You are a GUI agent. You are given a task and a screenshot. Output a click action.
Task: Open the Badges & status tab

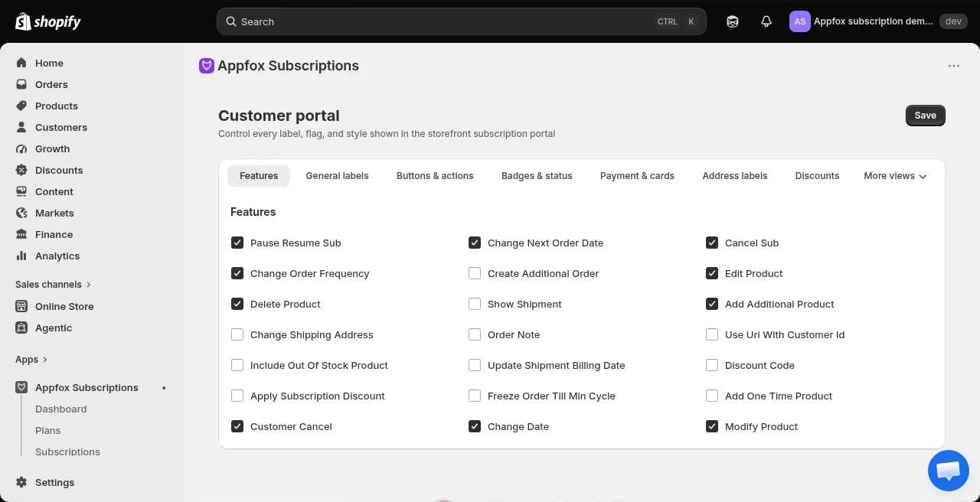point(537,176)
